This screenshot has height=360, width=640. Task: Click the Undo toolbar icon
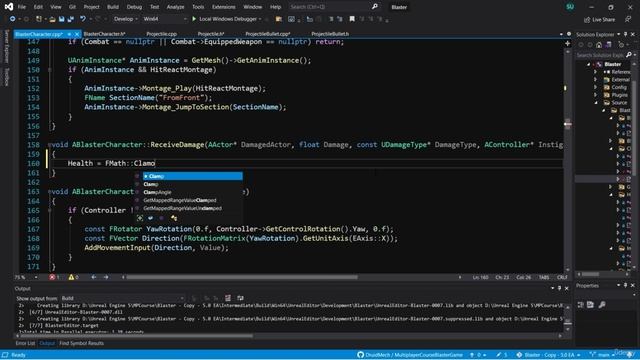[x=83, y=19]
